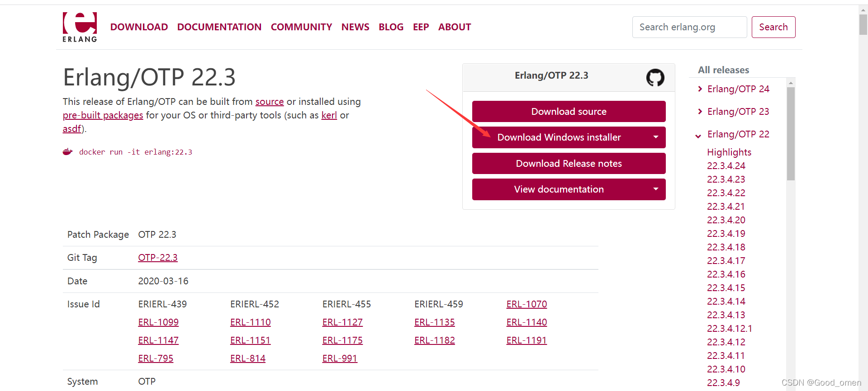The image size is (868, 391).
Task: Open issue ERL-1140
Action: [x=526, y=322]
